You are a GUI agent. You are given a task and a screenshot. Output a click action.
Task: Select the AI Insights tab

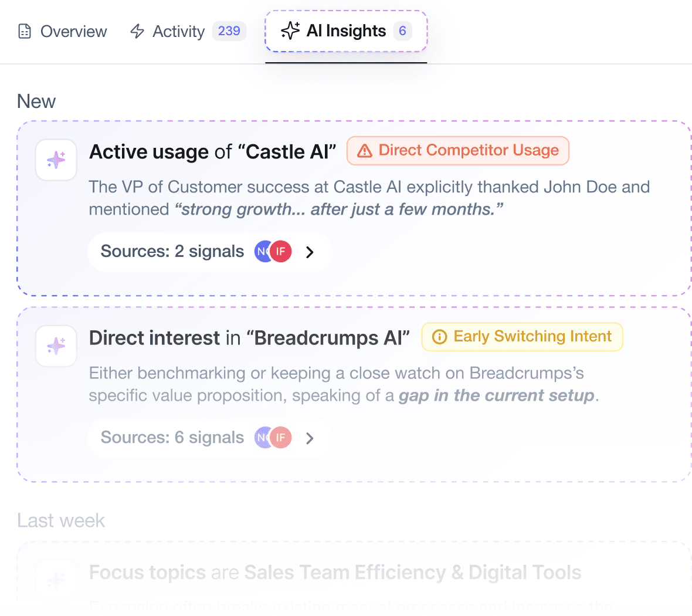coord(346,31)
